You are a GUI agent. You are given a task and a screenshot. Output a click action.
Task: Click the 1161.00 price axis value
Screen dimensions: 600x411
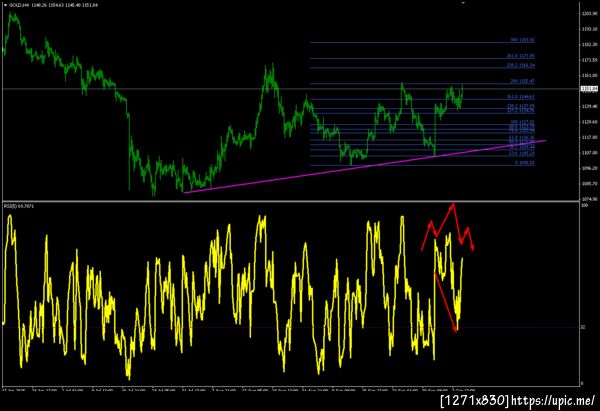[x=589, y=75]
